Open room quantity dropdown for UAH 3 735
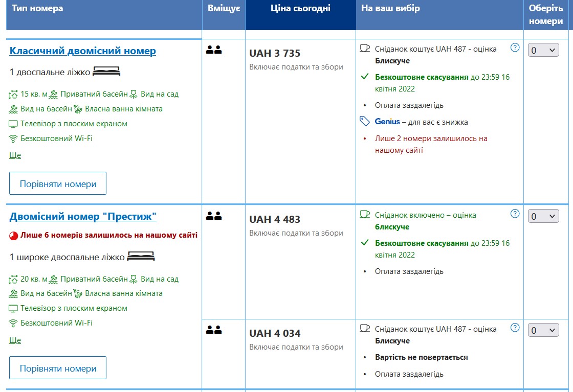The image size is (573, 392). click(x=543, y=50)
